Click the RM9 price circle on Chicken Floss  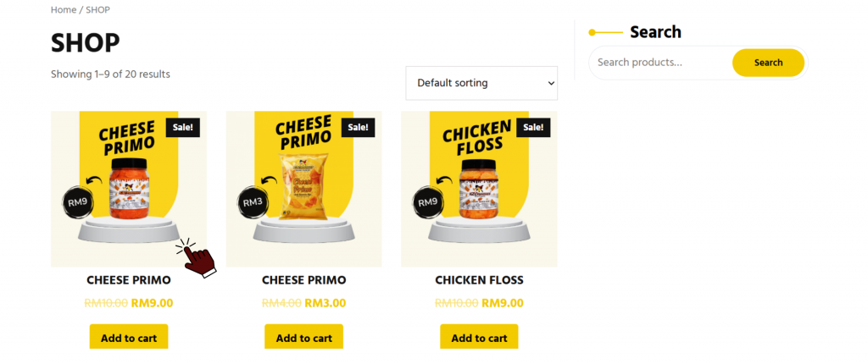427,202
